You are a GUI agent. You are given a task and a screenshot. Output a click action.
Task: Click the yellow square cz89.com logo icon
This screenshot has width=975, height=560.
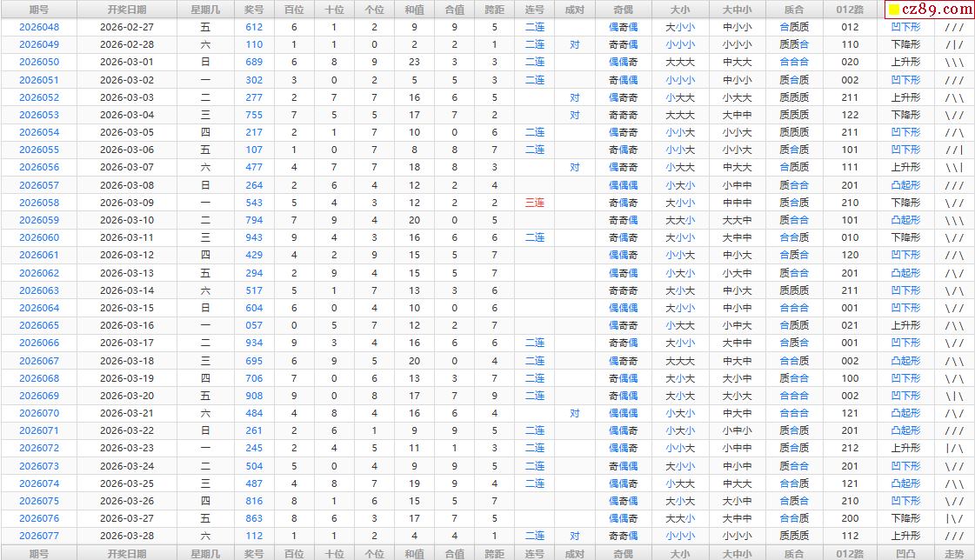[x=892, y=10]
